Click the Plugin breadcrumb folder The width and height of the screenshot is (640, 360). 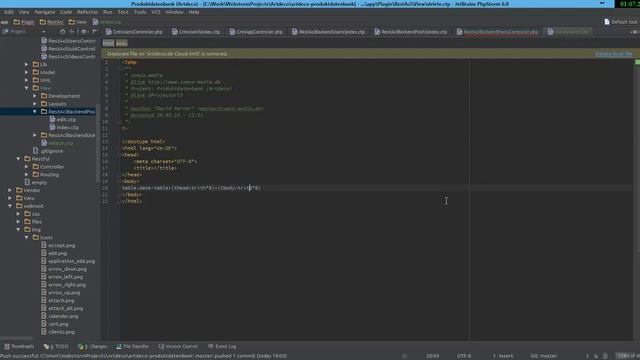(x=24, y=22)
